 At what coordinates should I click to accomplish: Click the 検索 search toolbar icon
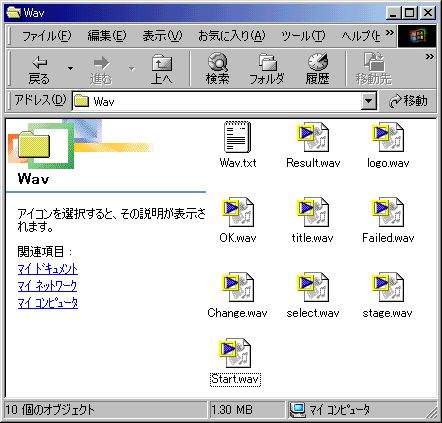(x=218, y=69)
